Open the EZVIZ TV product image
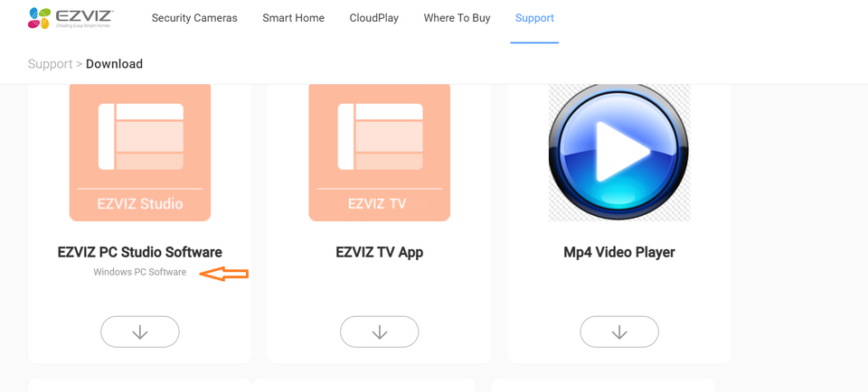Screen dimensions: 868x392 pos(379,153)
